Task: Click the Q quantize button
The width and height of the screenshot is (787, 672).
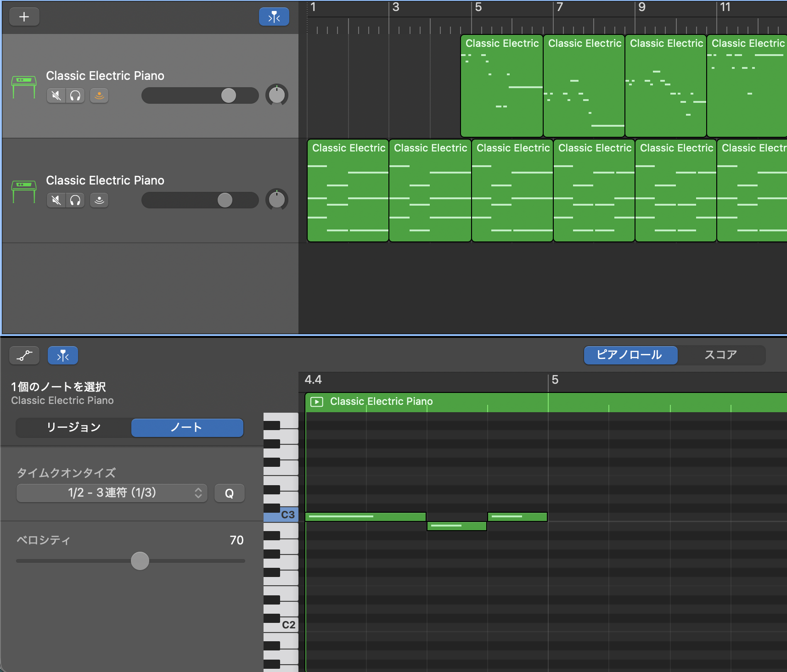Action: (x=229, y=493)
